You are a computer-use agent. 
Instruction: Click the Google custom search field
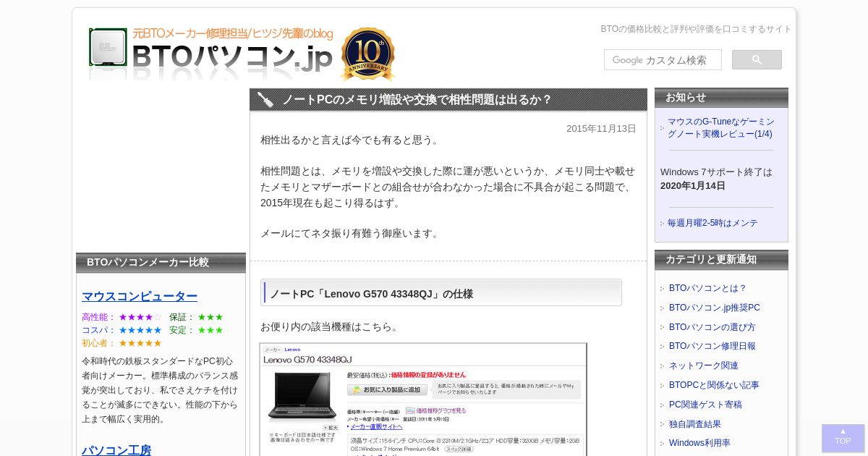[663, 60]
